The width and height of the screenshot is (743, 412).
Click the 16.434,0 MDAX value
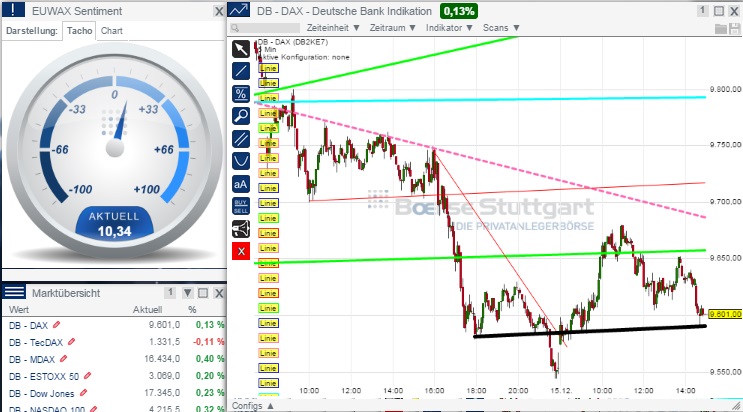pyautogui.click(x=162, y=359)
